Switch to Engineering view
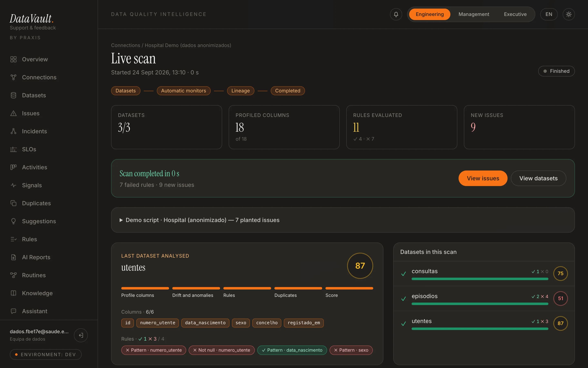 (430, 14)
